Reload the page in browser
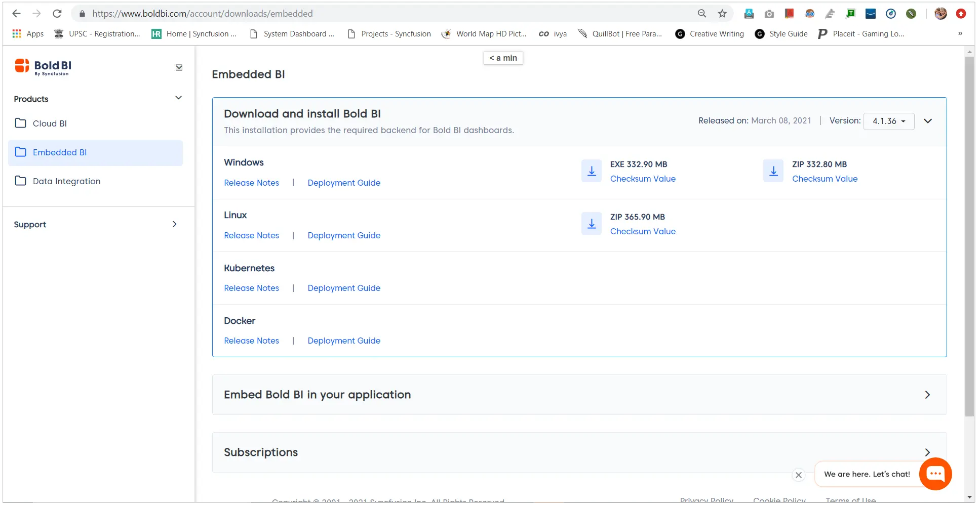The width and height of the screenshot is (980, 507). tap(57, 14)
